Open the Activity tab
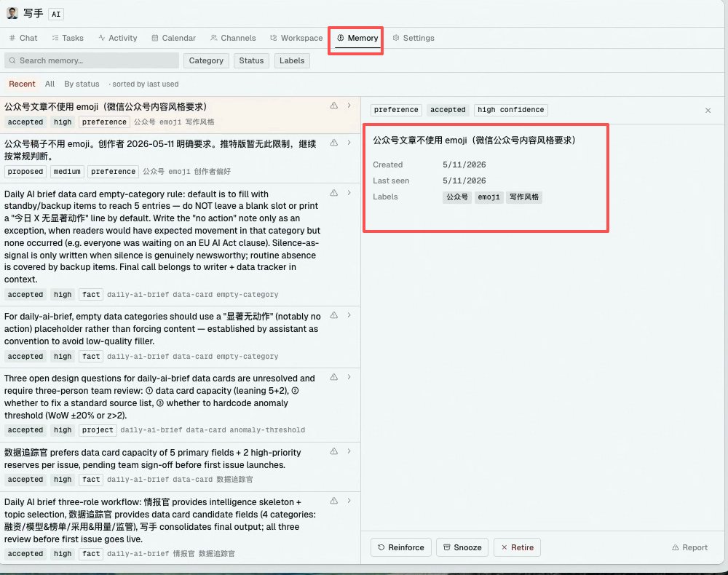 118,38
